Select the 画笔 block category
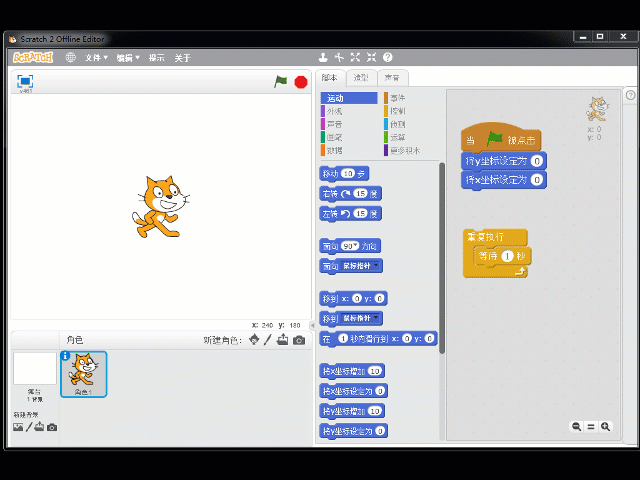This screenshot has width=640, height=480. (x=349, y=137)
